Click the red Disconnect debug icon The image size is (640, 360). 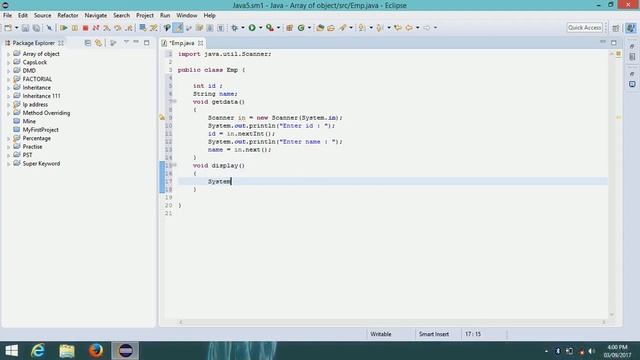[96, 28]
